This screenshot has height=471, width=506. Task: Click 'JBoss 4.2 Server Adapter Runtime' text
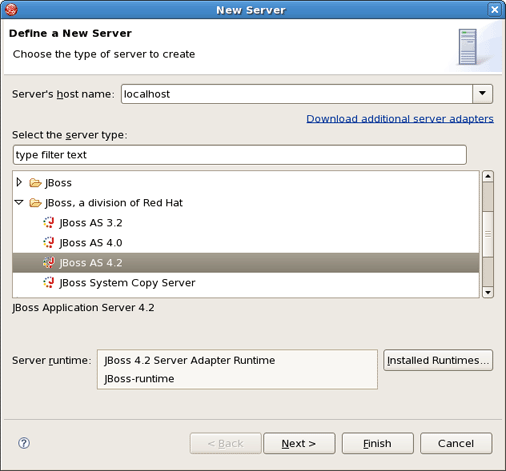pyautogui.click(x=190, y=360)
